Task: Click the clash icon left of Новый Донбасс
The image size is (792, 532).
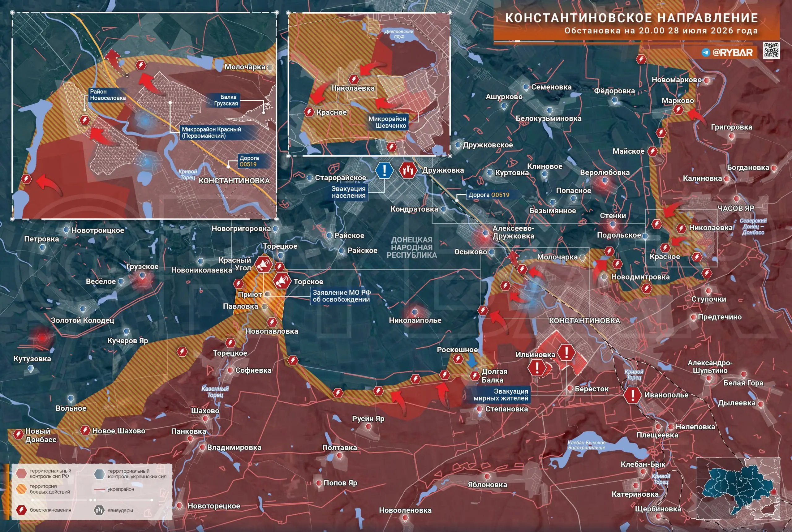Action: point(18,434)
